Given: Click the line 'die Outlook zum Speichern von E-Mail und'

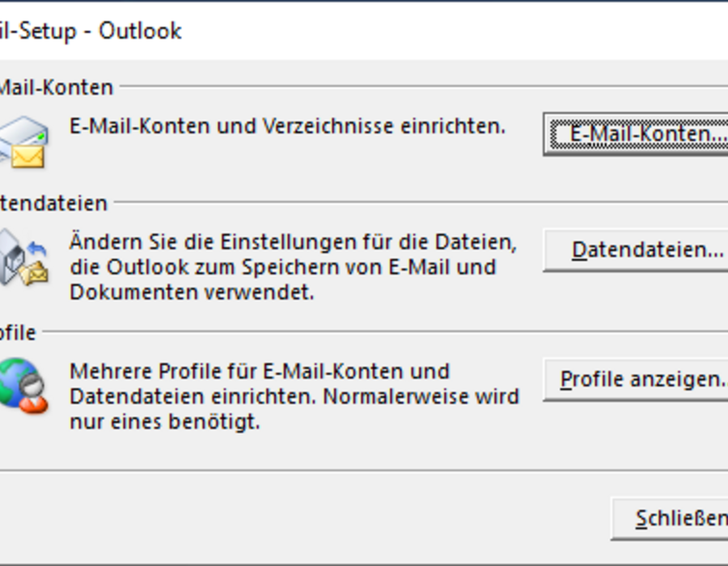Looking at the screenshot, I should click(283, 267).
